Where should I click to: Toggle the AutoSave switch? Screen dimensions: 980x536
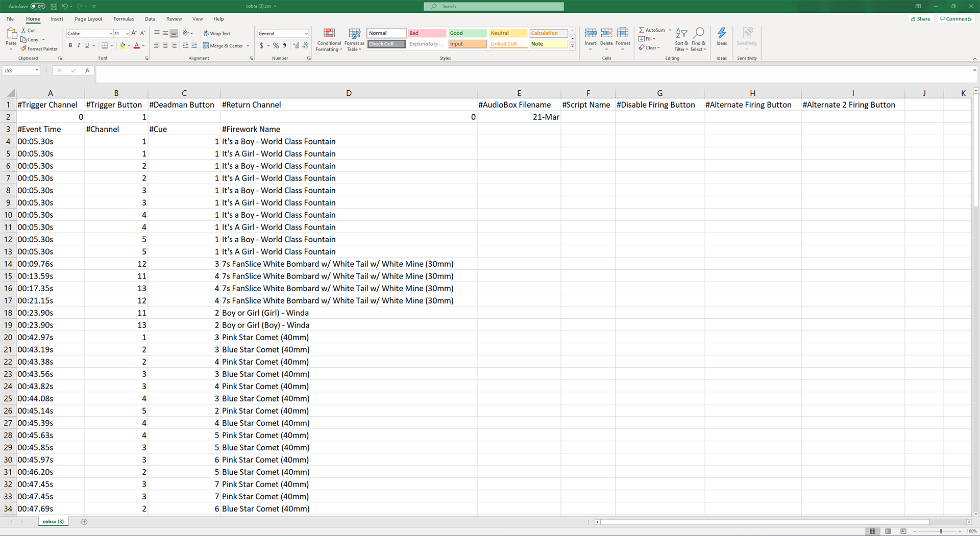38,7
